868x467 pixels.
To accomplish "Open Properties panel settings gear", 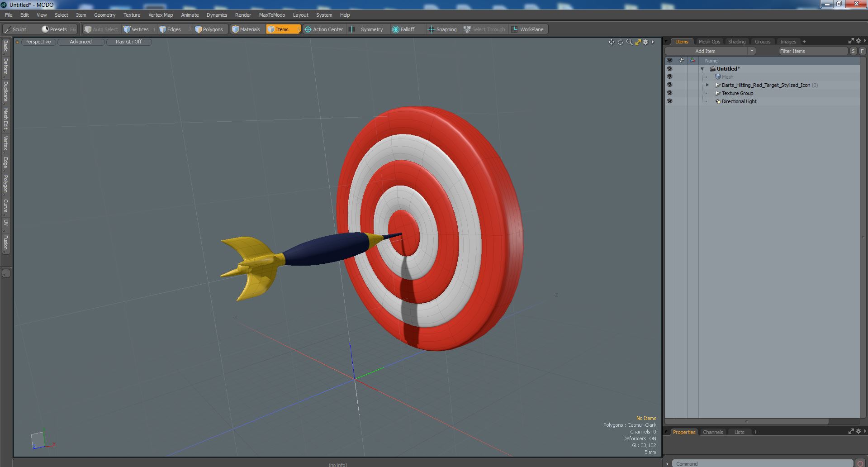I will tap(858, 432).
